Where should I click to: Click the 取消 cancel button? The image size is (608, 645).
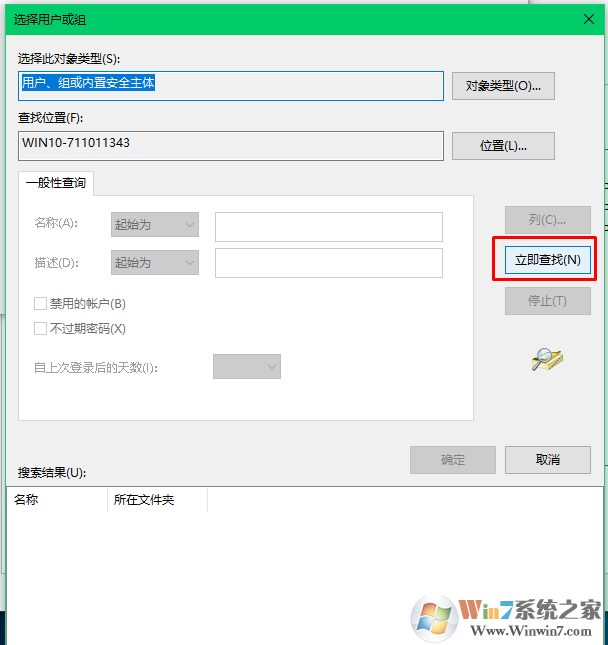(548, 459)
